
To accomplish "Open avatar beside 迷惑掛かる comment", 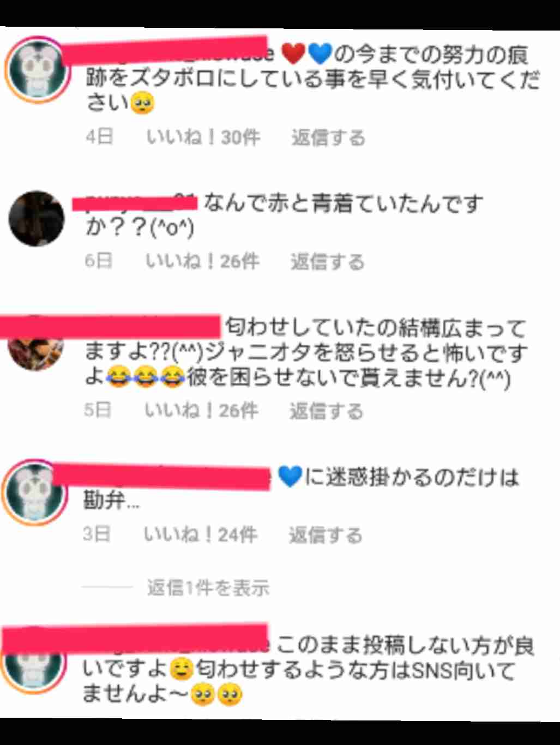I will pyautogui.click(x=34, y=492).
